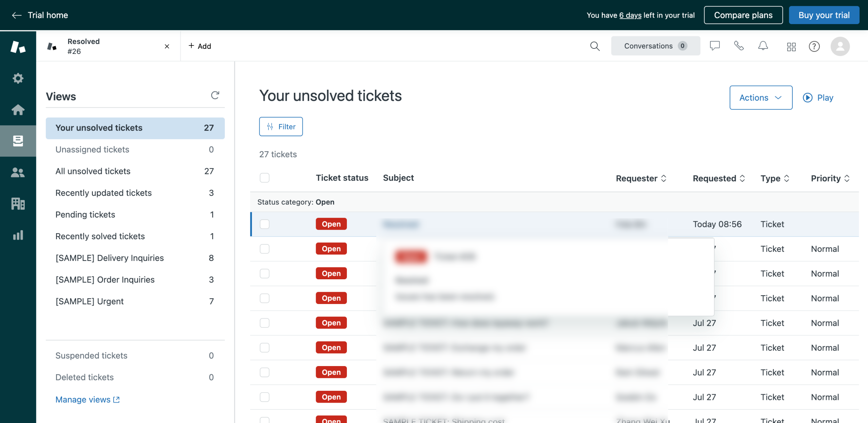868x423 pixels.
Task: Sort by the Requester column
Action: [641, 178]
